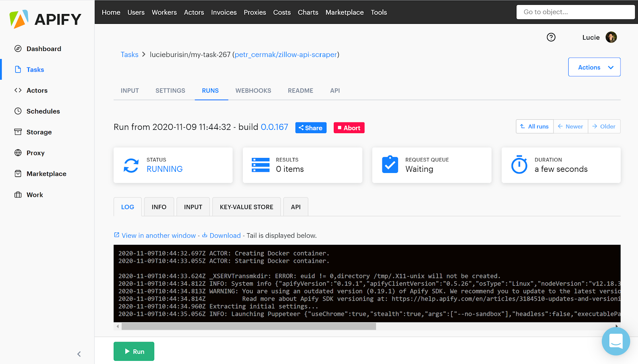Viewport: 638px width, 364px height.
Task: Click the request queue checkmark icon
Action: 390,164
